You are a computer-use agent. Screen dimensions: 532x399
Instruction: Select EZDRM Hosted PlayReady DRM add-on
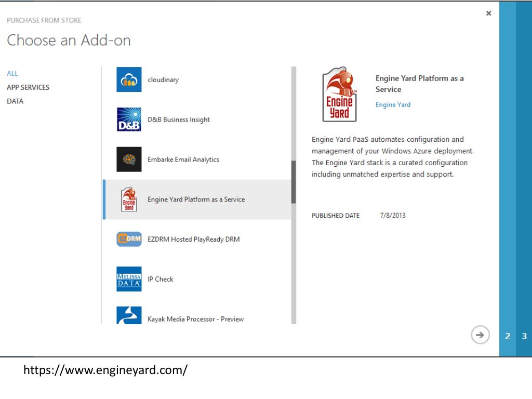pos(197,239)
